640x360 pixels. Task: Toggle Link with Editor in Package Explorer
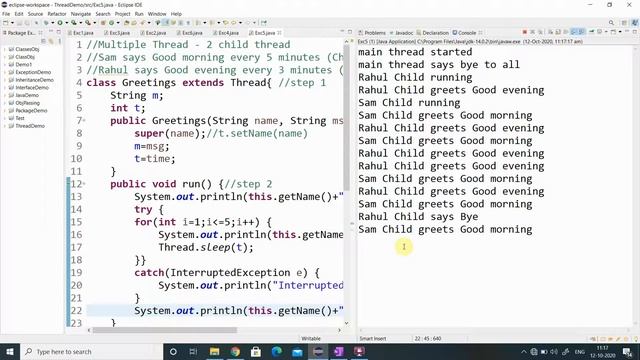tap(51, 41)
